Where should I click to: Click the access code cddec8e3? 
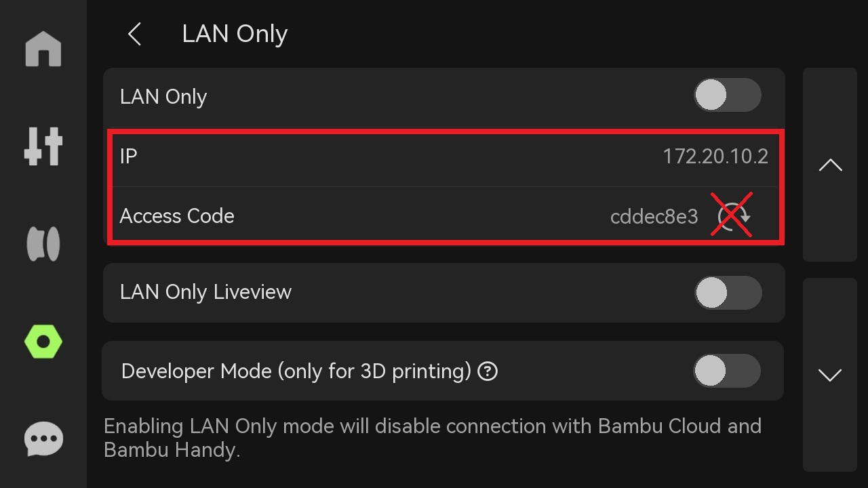click(654, 216)
